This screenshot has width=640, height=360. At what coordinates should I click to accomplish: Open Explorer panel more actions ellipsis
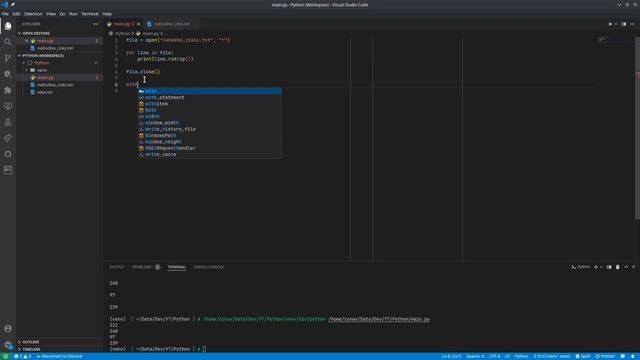click(x=95, y=24)
